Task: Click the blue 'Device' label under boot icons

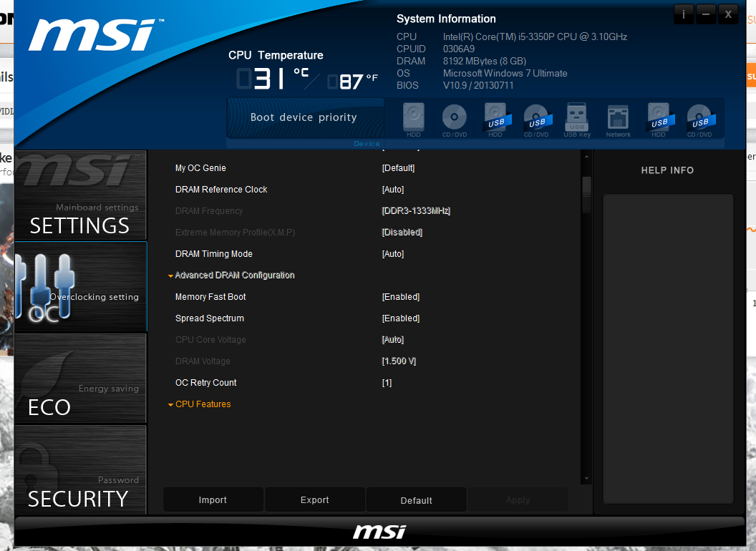Action: 367,144
